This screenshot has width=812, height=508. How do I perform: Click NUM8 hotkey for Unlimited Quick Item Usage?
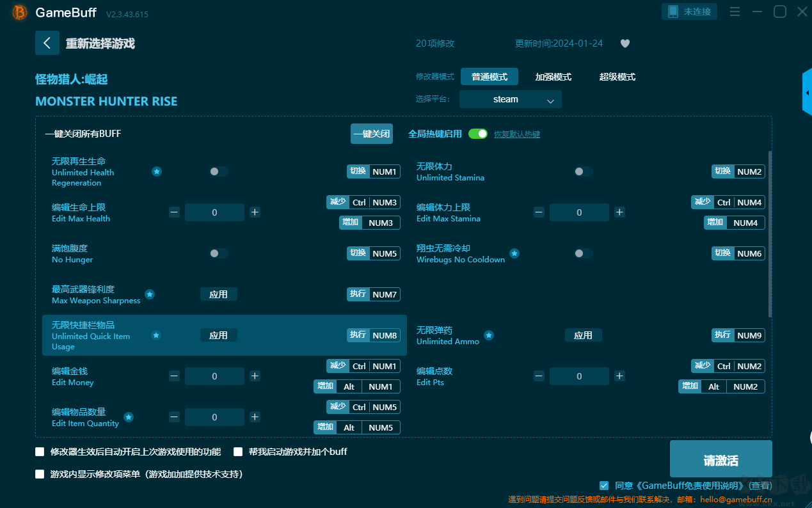[374, 335]
